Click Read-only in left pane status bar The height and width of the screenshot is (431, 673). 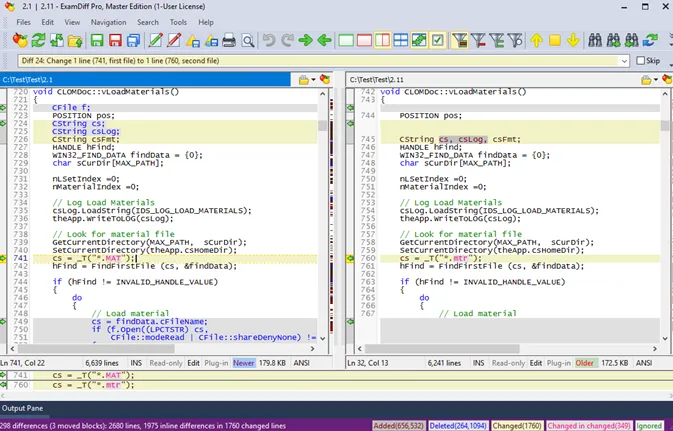[x=166, y=363]
